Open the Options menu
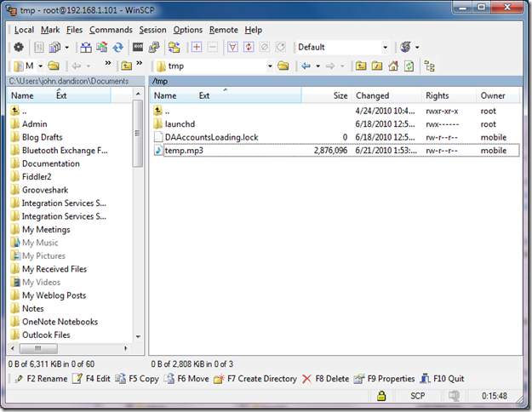Screen dimensions: 532x412 pos(187,30)
